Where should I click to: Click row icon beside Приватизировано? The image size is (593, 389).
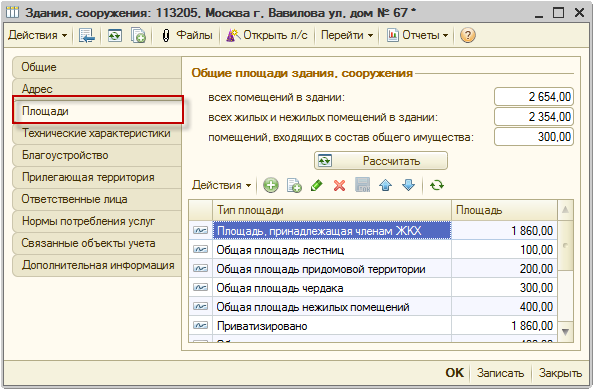click(x=200, y=325)
